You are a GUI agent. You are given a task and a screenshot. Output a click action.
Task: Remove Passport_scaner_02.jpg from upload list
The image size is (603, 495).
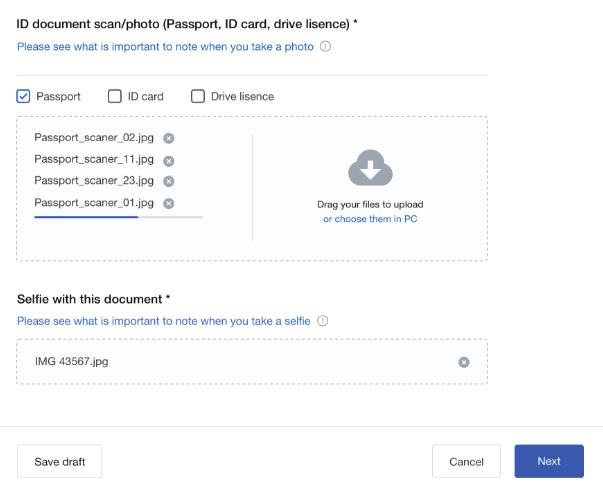[169, 138]
